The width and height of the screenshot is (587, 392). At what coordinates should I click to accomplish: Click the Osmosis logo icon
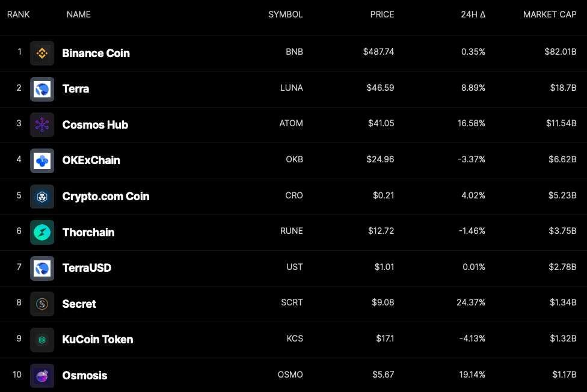pos(42,375)
